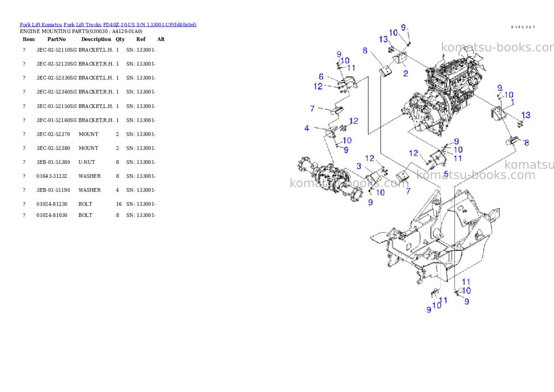Click the truck frame illustration
Image resolution: width=554 pixels, height=392 pixels.
(436, 237)
